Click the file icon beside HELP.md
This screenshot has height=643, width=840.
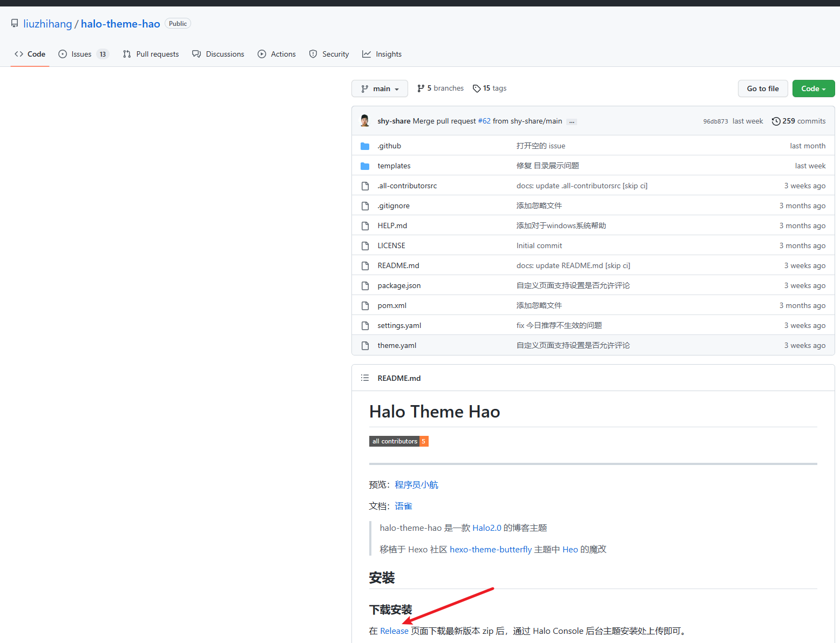365,225
